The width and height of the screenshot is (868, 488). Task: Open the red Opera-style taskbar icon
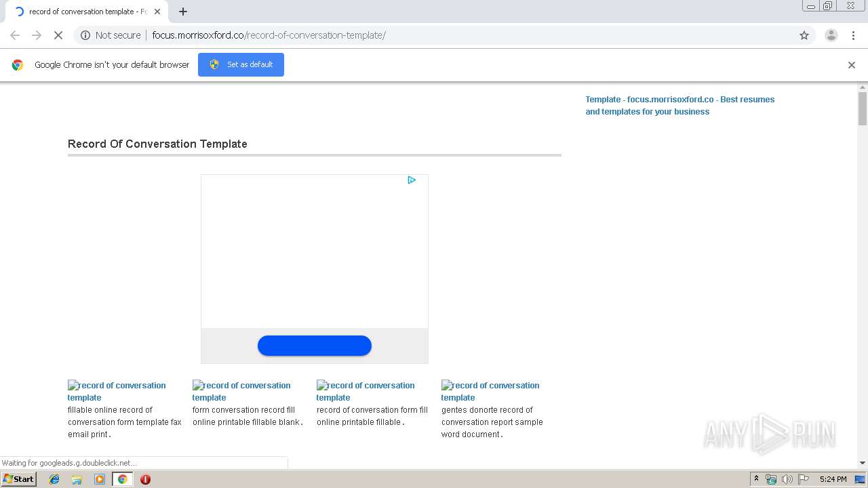[x=145, y=479]
